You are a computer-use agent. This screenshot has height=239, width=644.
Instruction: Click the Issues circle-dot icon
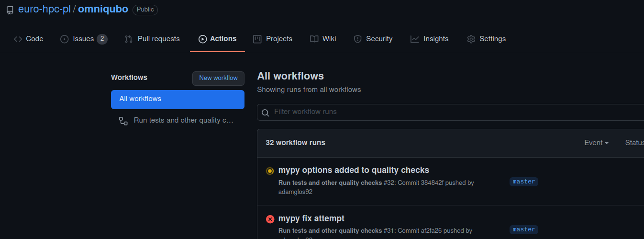pos(65,39)
